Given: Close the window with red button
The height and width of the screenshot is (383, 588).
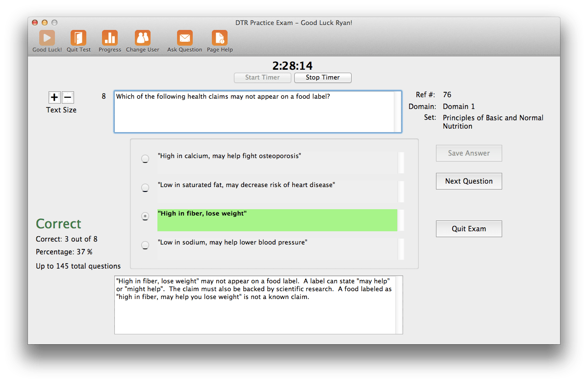Looking at the screenshot, I should (x=35, y=23).
